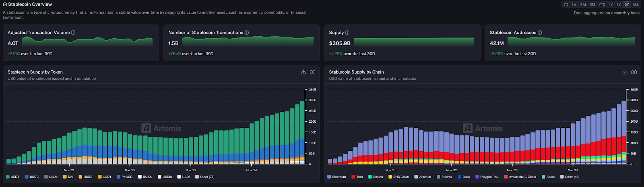Viewport: 644px width, 187px height.
Task: Select the 3M time range
Action: coord(583,4)
